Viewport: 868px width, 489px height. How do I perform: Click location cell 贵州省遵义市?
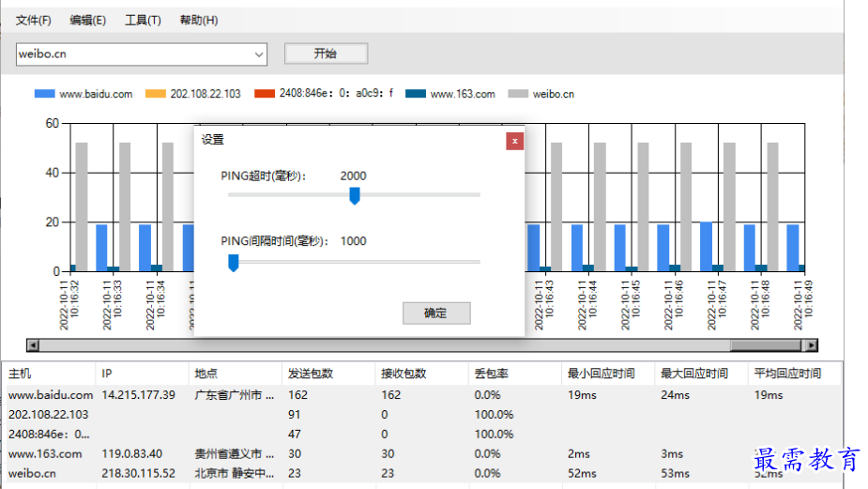(235, 454)
